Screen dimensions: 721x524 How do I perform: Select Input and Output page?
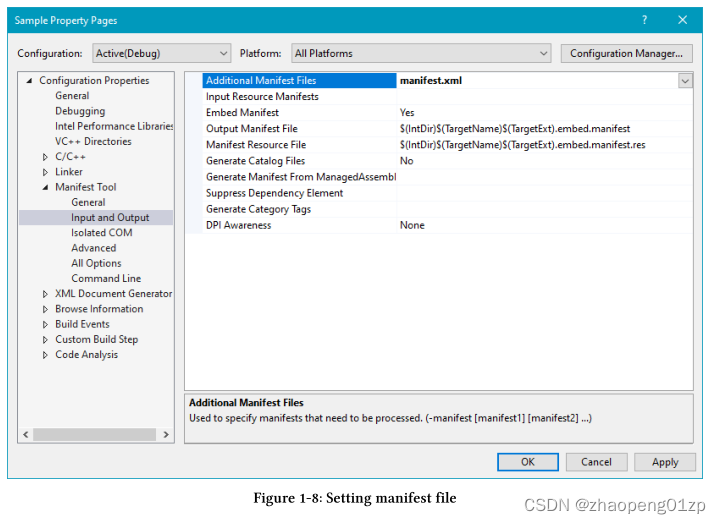pyautogui.click(x=110, y=217)
